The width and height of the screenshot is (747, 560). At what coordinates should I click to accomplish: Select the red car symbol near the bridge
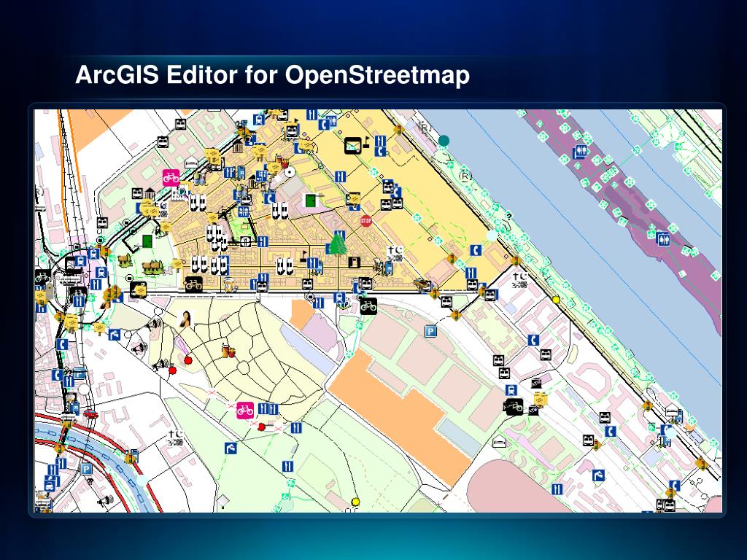point(90,414)
